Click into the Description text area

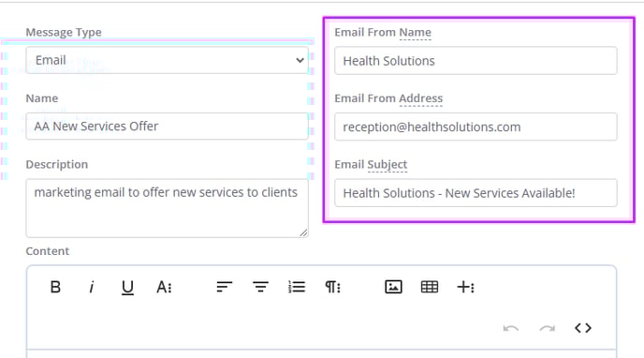tap(167, 208)
